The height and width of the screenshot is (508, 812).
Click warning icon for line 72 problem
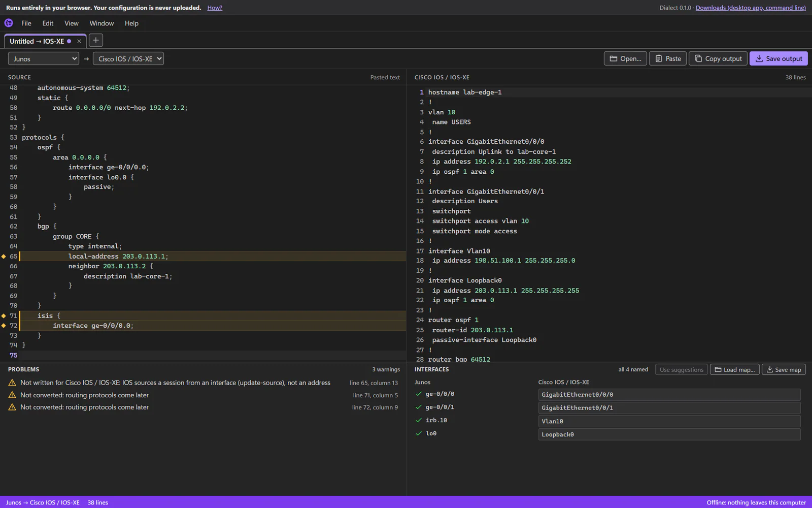tap(12, 407)
